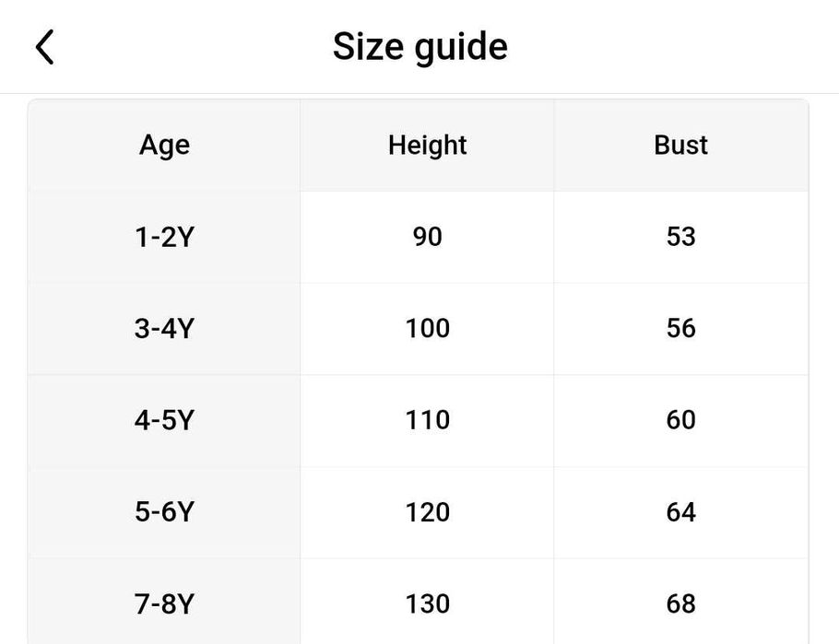Select the Age column header
Screen dimensions: 839x644
[164, 146]
